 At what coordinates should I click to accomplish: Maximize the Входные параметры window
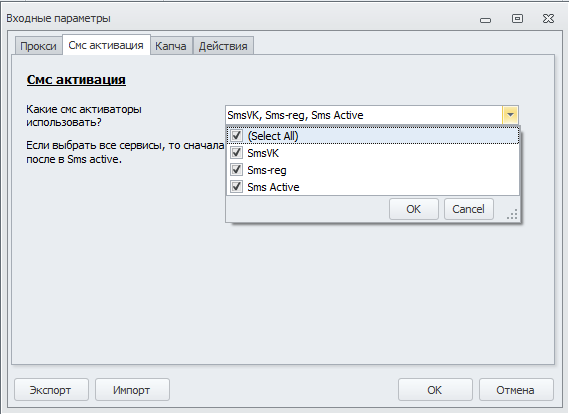tap(517, 19)
